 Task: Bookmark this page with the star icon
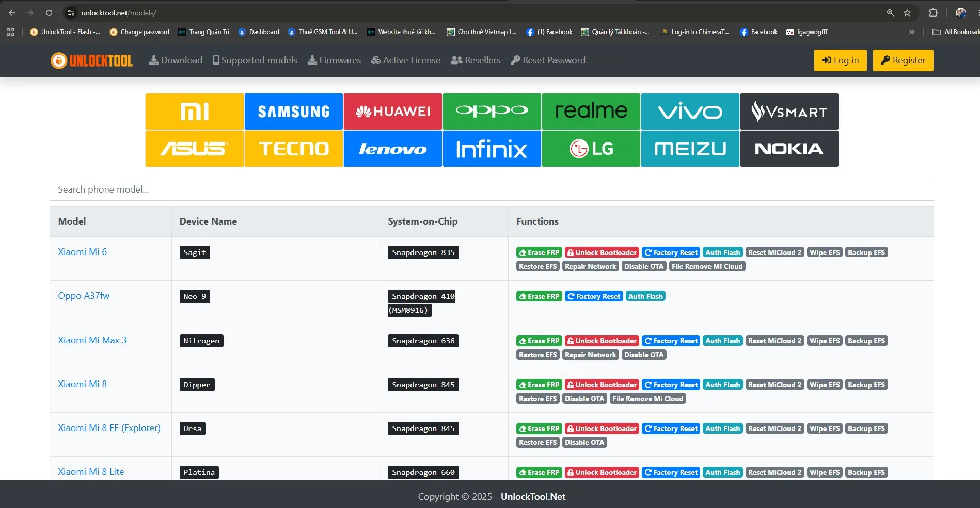[907, 13]
